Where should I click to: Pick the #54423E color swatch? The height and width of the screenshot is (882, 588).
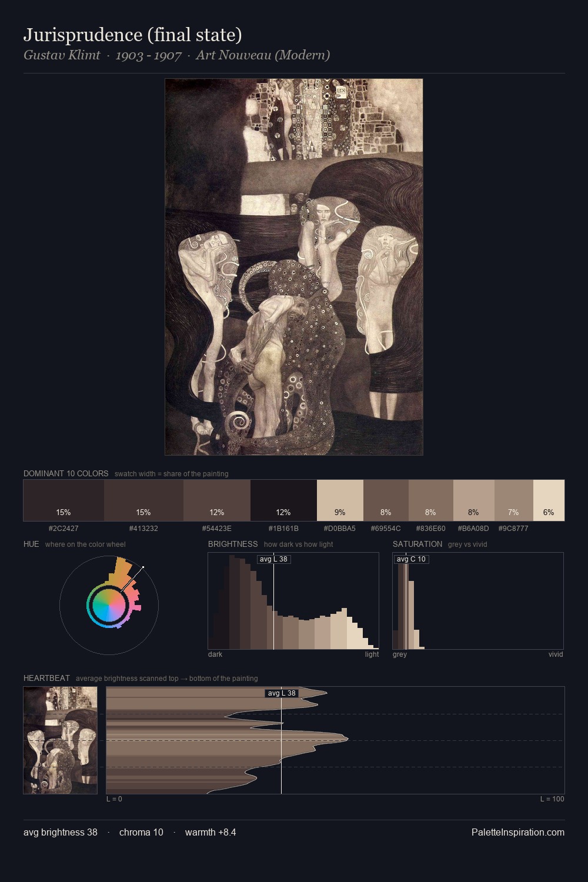click(217, 500)
